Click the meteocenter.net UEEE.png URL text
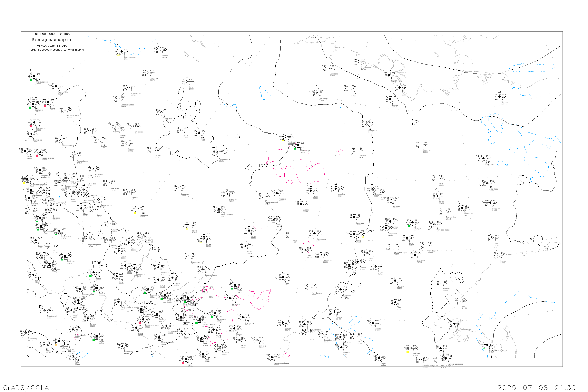The width and height of the screenshot is (588, 392). coord(55,50)
